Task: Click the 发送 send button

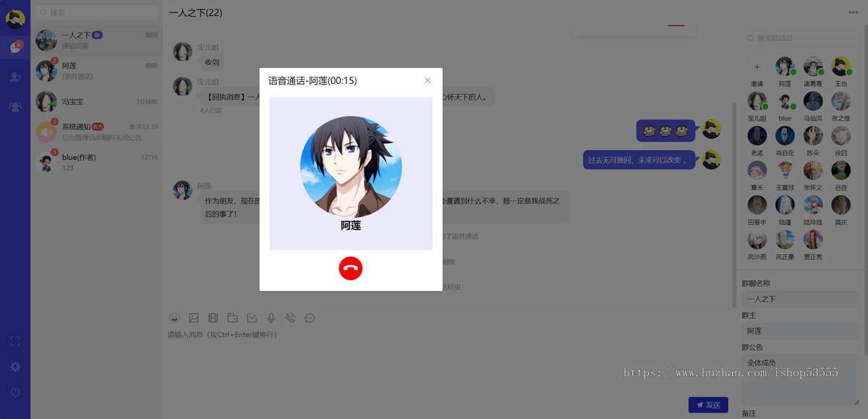Action: 708,405
